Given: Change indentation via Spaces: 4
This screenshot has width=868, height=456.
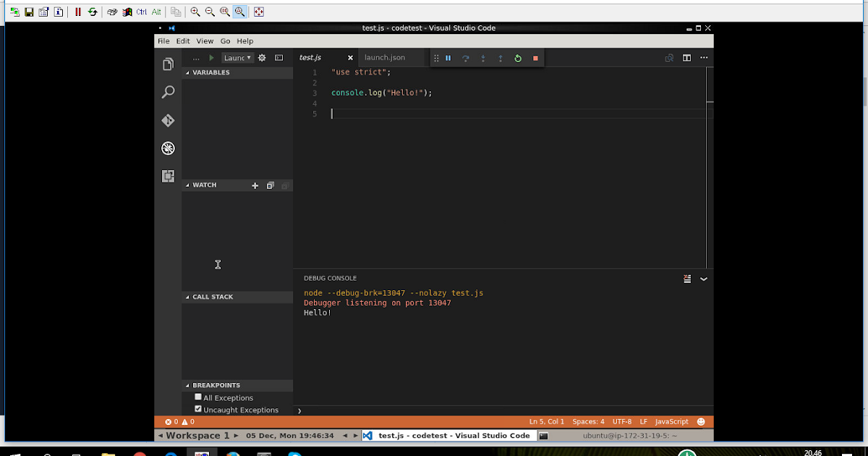Looking at the screenshot, I should pyautogui.click(x=588, y=421).
